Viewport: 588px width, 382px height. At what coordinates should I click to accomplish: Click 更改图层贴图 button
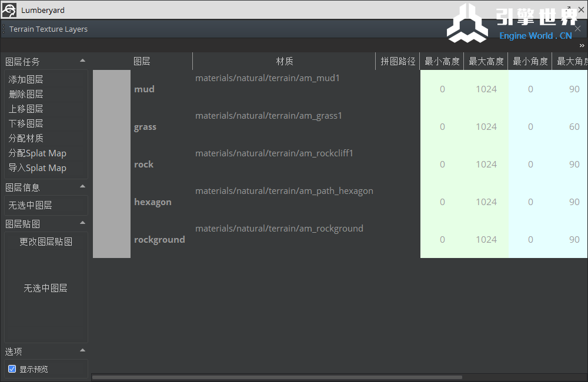click(x=46, y=242)
